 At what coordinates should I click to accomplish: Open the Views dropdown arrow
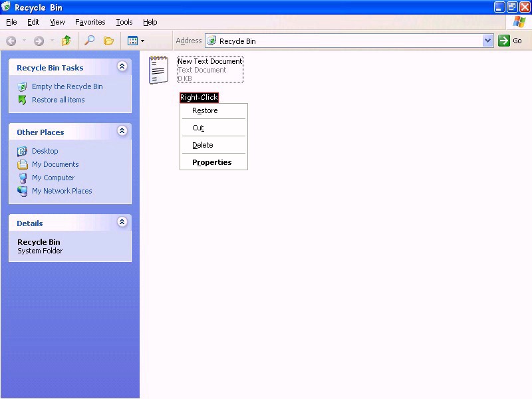142,41
